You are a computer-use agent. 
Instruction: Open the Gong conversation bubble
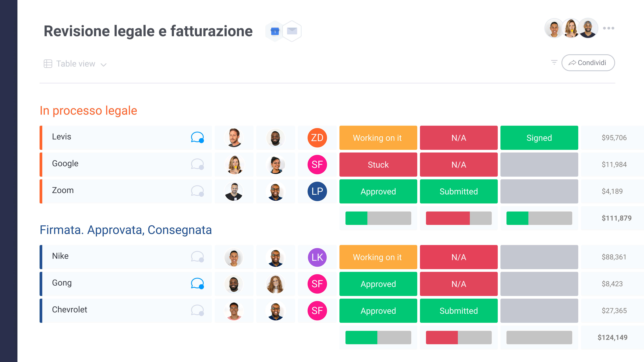pyautogui.click(x=197, y=283)
